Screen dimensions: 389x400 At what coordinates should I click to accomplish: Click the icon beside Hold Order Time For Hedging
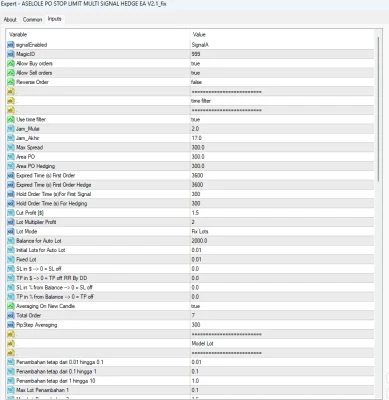(x=11, y=203)
